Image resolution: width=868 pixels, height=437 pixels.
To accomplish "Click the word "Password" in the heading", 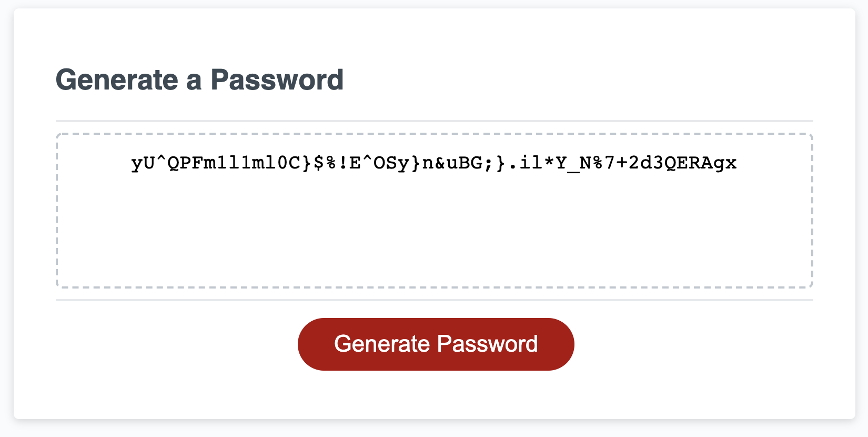I will [277, 80].
